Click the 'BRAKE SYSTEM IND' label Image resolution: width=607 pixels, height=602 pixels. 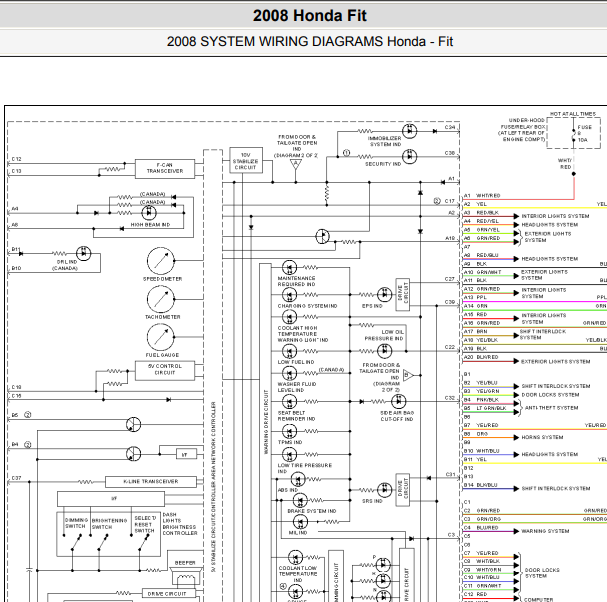coord(312,511)
